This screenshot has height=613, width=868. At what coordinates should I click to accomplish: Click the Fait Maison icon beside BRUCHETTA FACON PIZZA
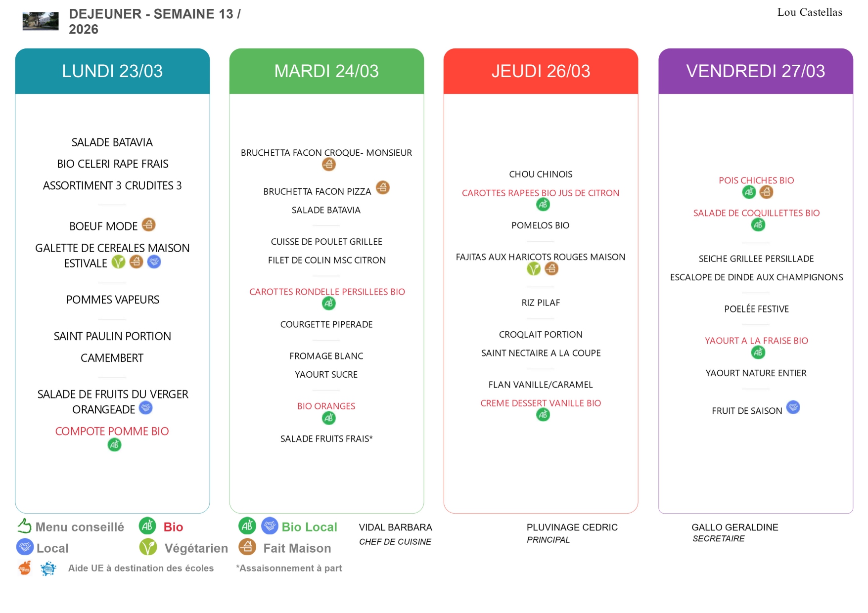tap(382, 188)
